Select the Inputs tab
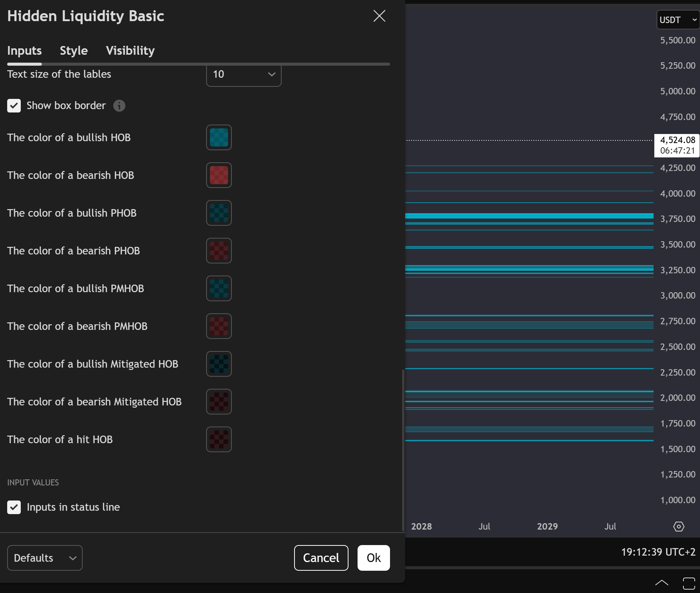Viewport: 700px width, 593px height. (x=25, y=51)
